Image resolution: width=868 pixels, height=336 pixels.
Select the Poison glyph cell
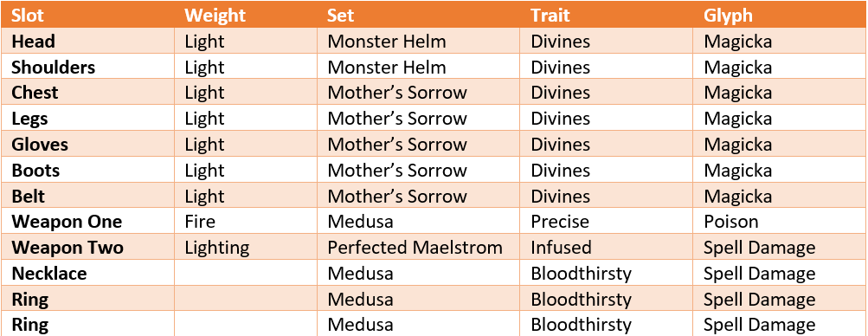point(730,222)
